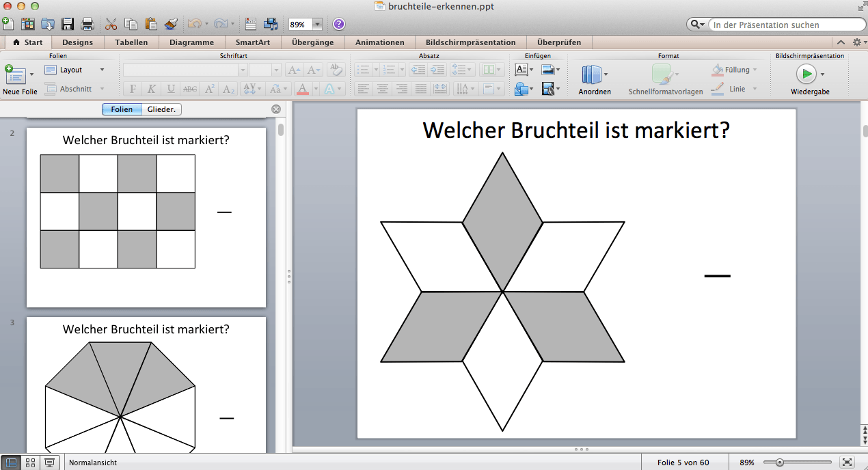868x470 pixels.
Task: Cut selection with the scissors icon
Action: 111,24
